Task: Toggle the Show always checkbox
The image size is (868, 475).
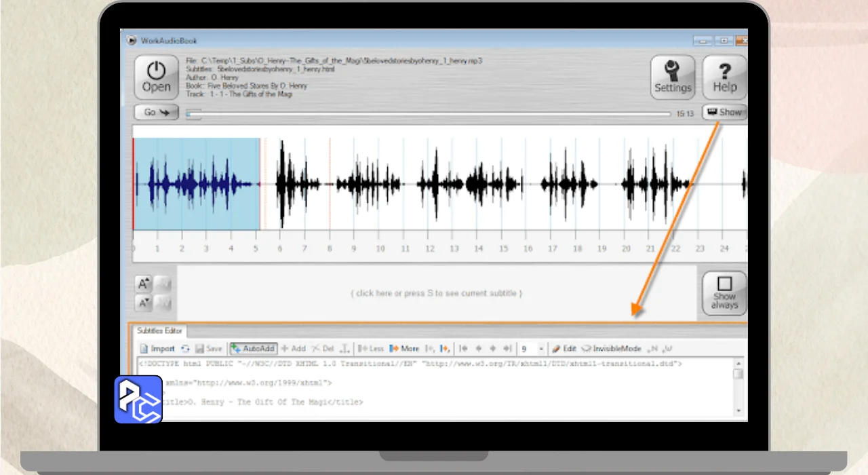Action: pyautogui.click(x=724, y=293)
